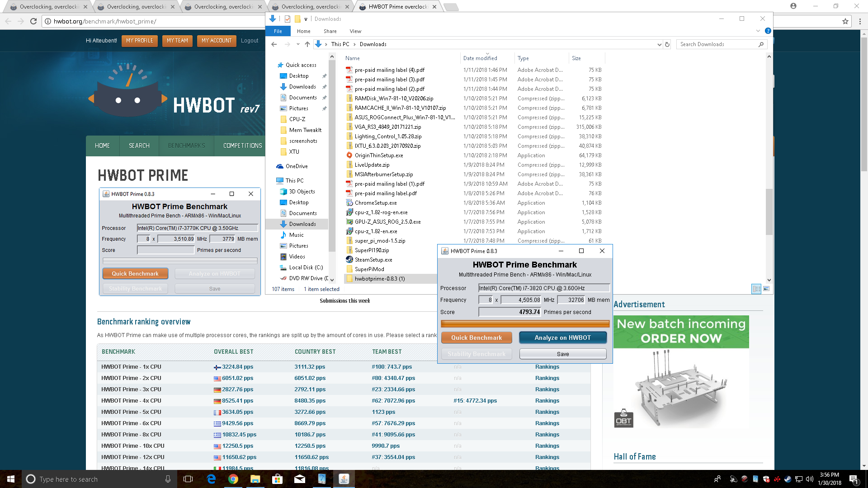Open Mem TweakIt folder in Quick access
Screen dimensions: 868x488
305,130
